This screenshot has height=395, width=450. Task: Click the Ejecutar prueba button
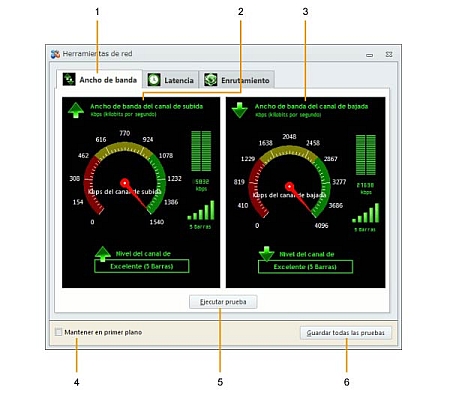tap(223, 302)
